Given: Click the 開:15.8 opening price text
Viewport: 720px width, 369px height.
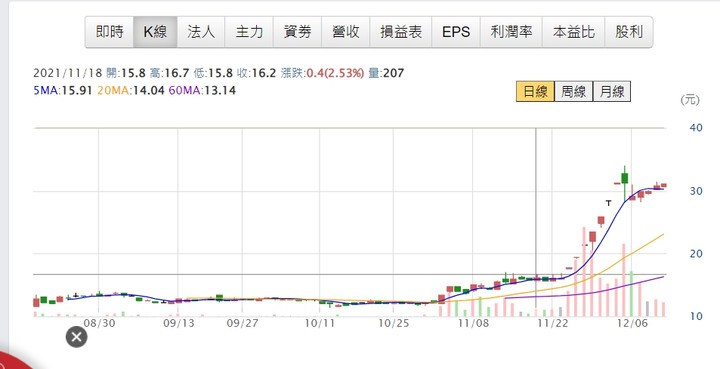Looking at the screenshot, I should [125, 73].
